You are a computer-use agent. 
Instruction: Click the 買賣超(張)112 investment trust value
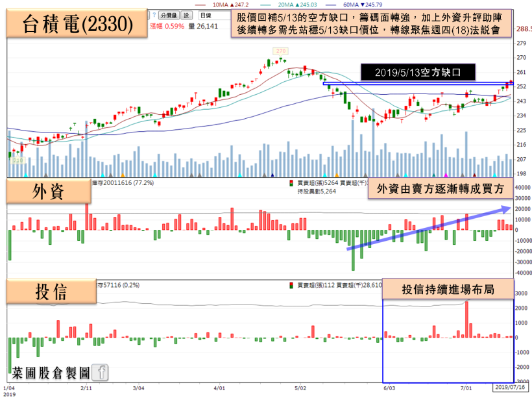316,285
